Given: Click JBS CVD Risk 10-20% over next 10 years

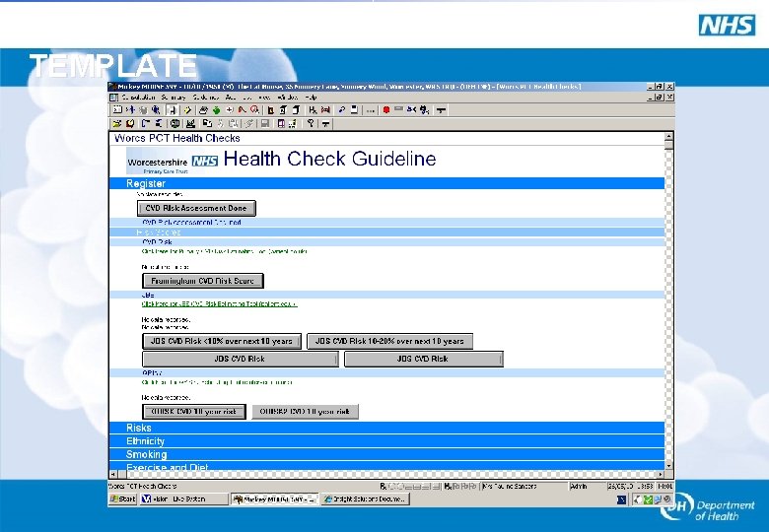Looking at the screenshot, I should click(389, 341).
